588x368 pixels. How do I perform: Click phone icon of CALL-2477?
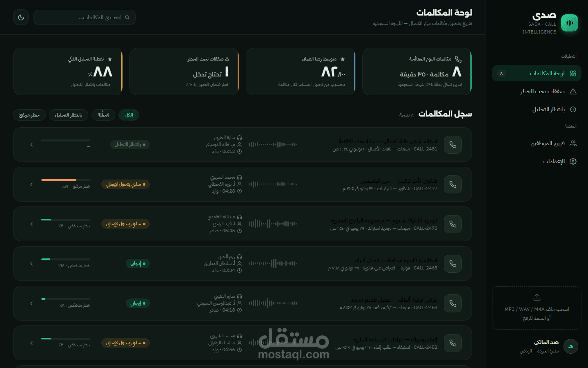[x=453, y=184]
